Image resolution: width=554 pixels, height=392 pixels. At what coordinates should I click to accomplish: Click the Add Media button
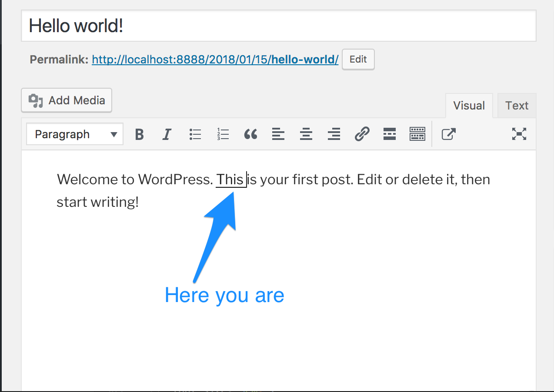(67, 100)
